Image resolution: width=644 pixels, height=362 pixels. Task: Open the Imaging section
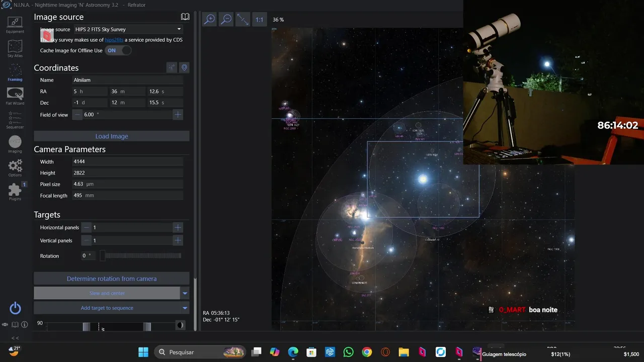click(x=15, y=144)
